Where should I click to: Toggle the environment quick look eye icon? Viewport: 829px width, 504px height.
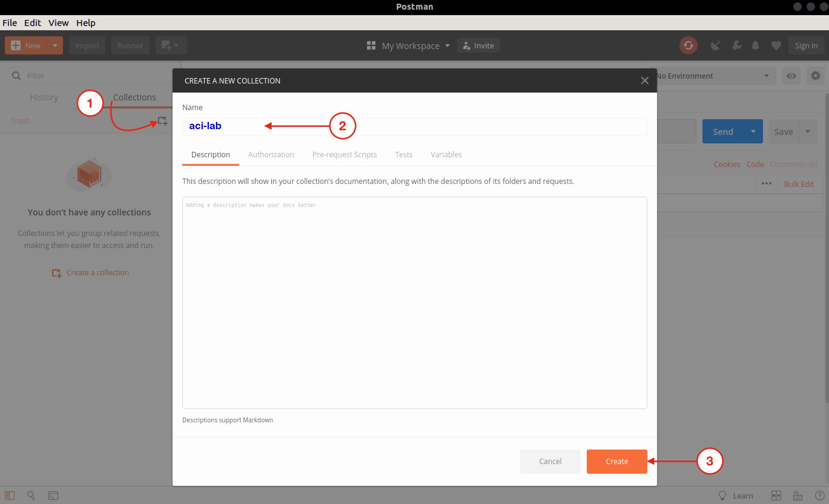(x=791, y=76)
